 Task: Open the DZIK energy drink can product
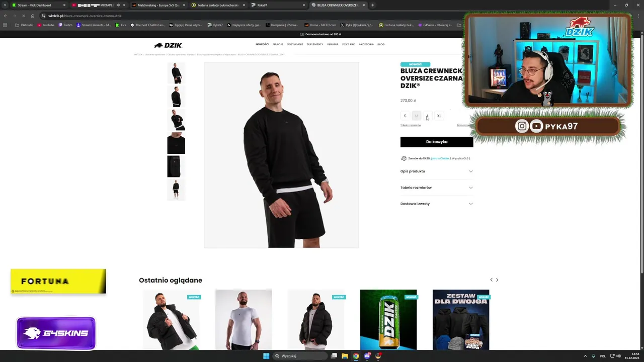click(x=388, y=320)
